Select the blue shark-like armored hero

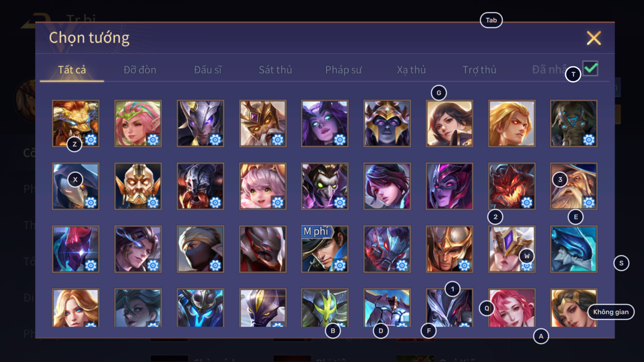[x=574, y=249]
